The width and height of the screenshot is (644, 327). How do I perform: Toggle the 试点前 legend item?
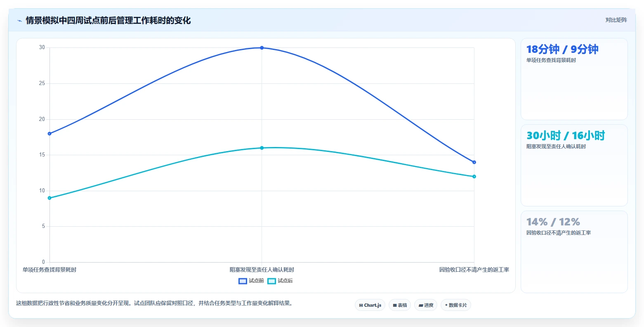(251, 281)
